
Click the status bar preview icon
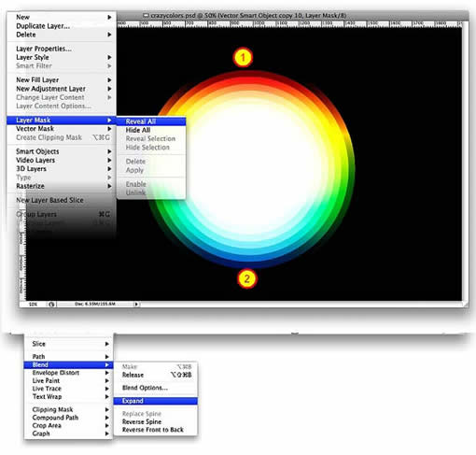[51, 305]
